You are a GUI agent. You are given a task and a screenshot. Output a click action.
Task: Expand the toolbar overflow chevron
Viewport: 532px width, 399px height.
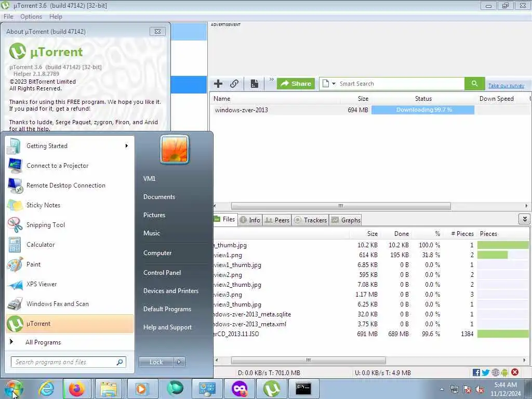(x=271, y=79)
